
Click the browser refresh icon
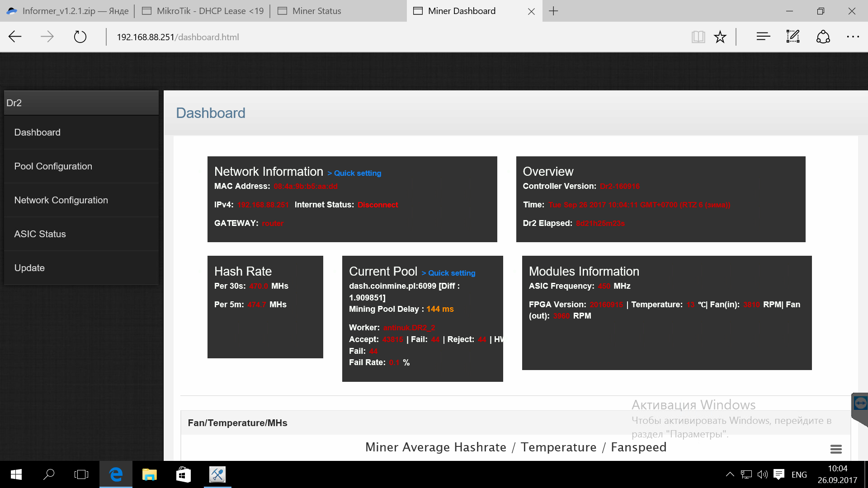pos(80,37)
